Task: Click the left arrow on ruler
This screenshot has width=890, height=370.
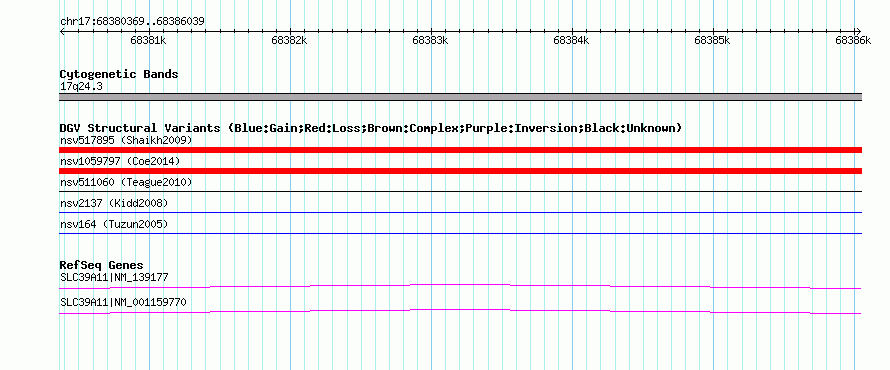Action: 62,31
